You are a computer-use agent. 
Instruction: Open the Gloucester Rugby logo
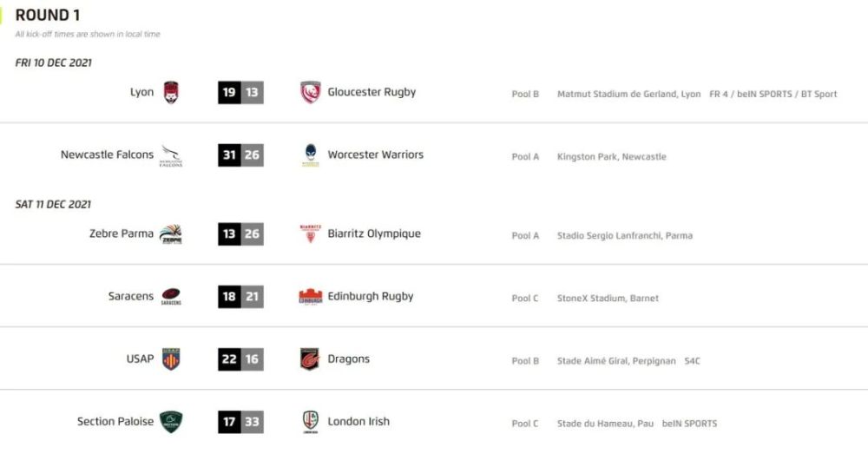[x=311, y=93]
